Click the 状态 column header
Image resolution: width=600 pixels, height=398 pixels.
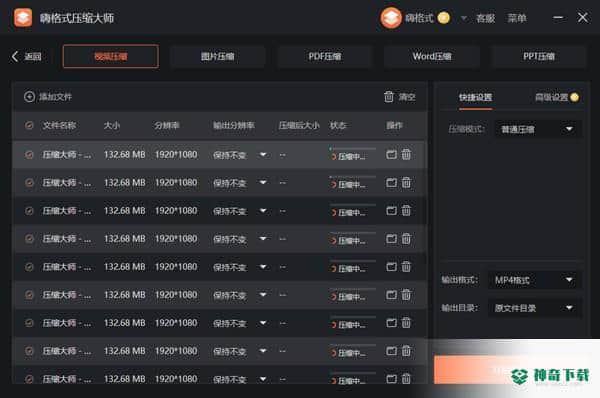click(338, 125)
